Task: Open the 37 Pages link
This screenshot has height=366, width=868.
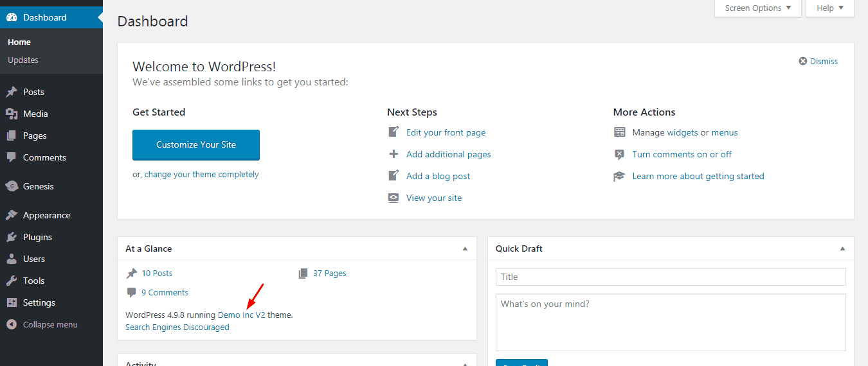Action: tap(330, 273)
